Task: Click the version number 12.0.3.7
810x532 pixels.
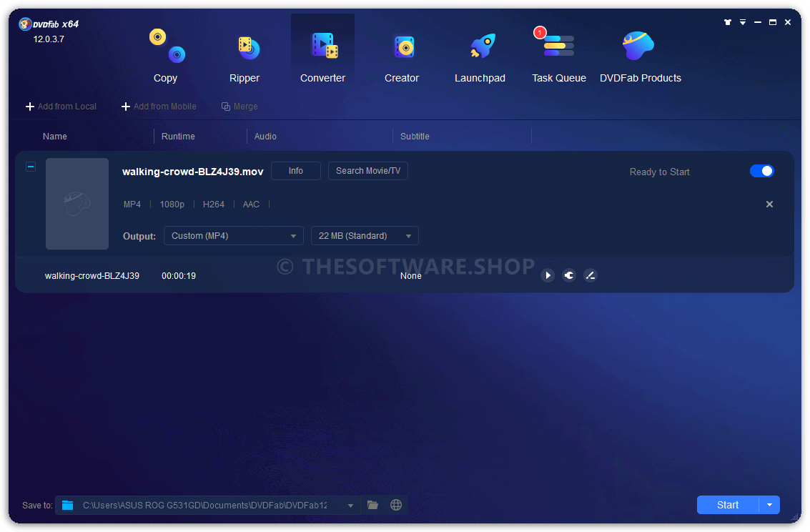Action: [49, 39]
